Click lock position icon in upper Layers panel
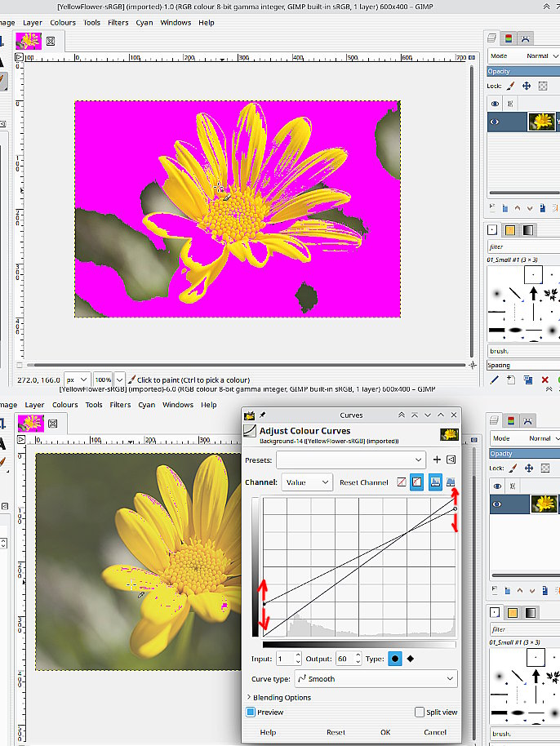This screenshot has height=746, width=560. point(527,86)
